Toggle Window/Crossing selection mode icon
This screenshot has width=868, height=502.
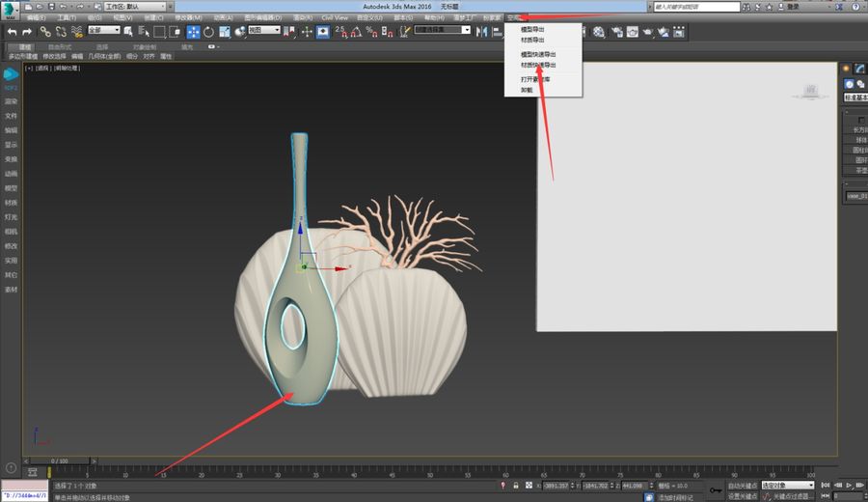tap(175, 32)
